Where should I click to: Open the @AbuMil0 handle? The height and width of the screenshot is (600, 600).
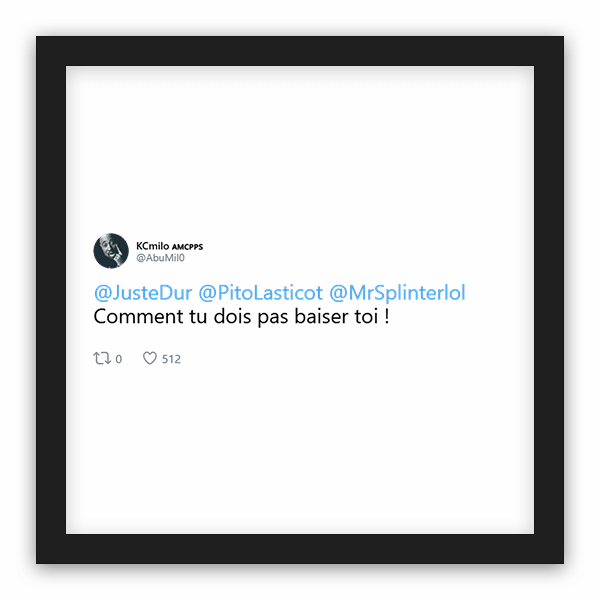coord(160,258)
